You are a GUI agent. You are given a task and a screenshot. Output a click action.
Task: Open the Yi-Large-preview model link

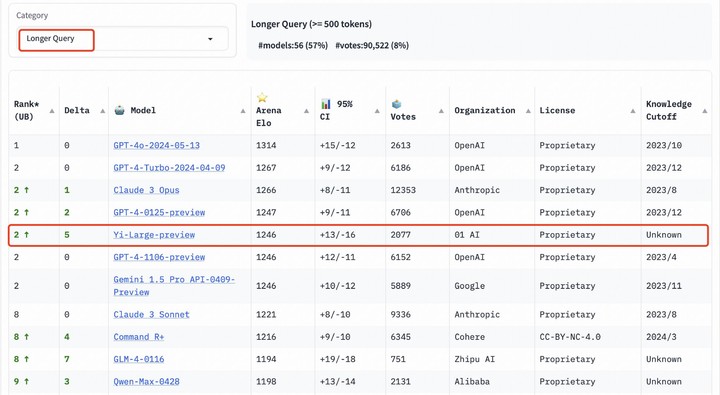[x=154, y=235]
